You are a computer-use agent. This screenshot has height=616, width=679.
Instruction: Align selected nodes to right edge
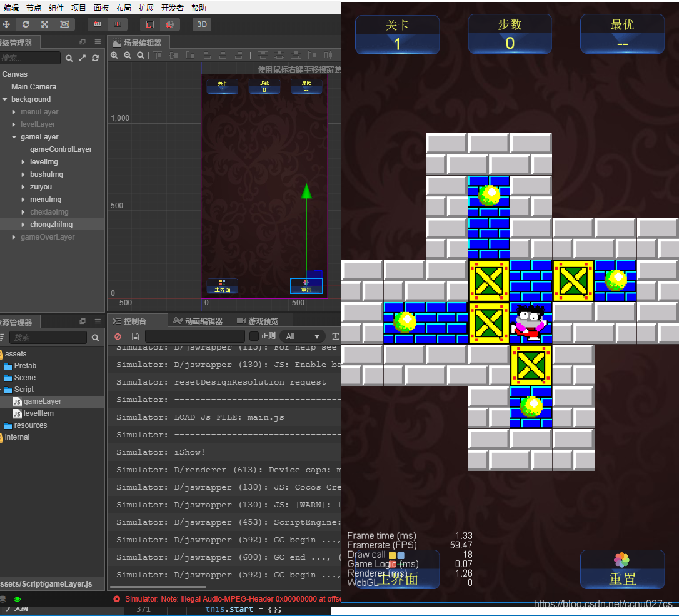pyautogui.click(x=239, y=55)
